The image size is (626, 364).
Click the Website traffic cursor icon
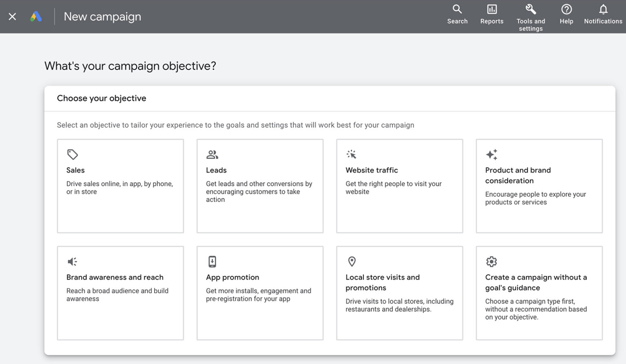click(351, 154)
